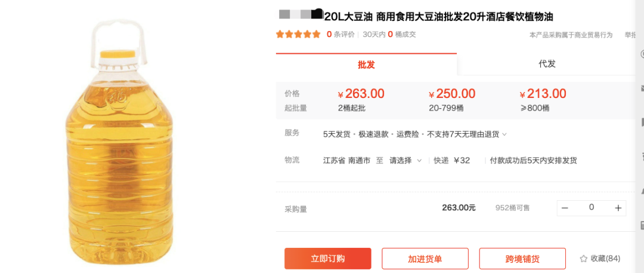The image size is (644, 273).
Task: Switch to the 代发 tab
Action: coord(547,64)
